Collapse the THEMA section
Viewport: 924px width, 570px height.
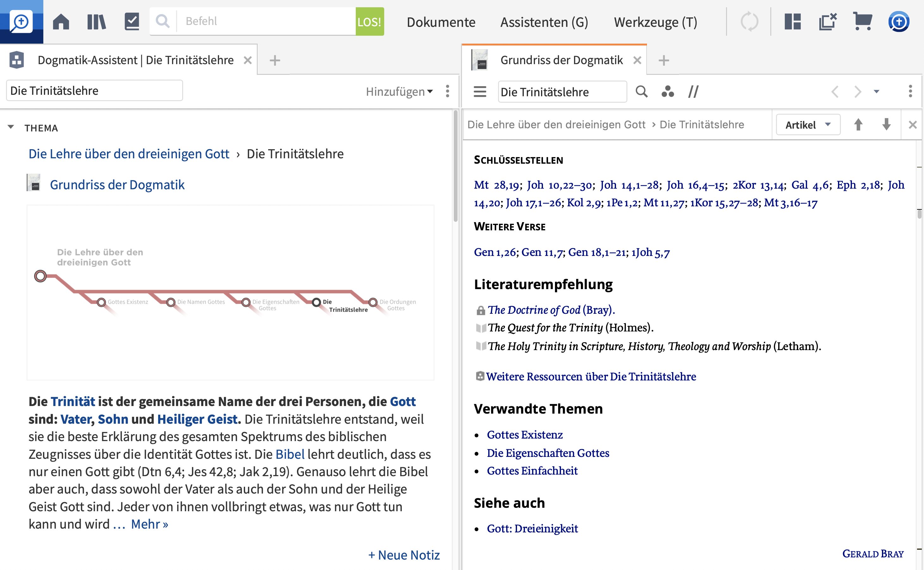(11, 127)
